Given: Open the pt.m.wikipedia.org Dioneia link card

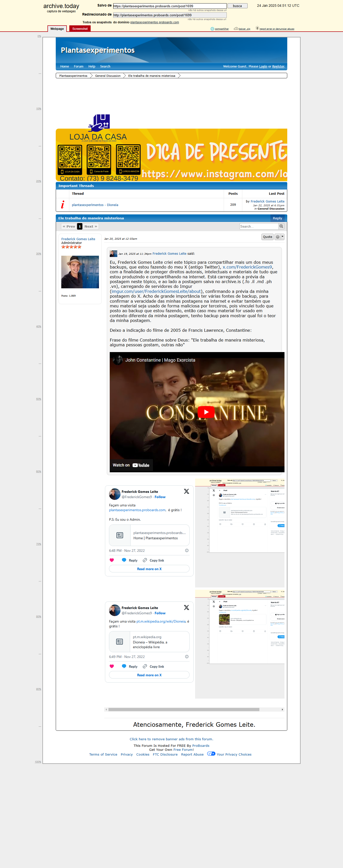Looking at the screenshot, I should [x=149, y=642].
